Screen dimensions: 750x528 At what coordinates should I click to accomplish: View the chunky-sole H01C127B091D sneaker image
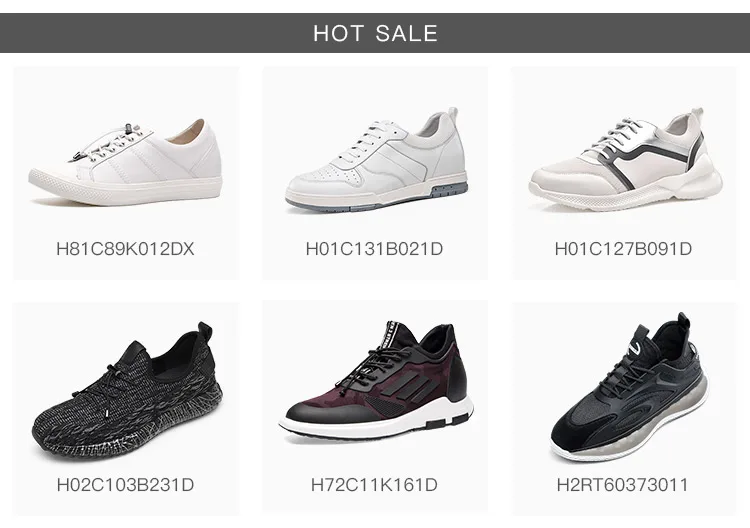(x=626, y=159)
